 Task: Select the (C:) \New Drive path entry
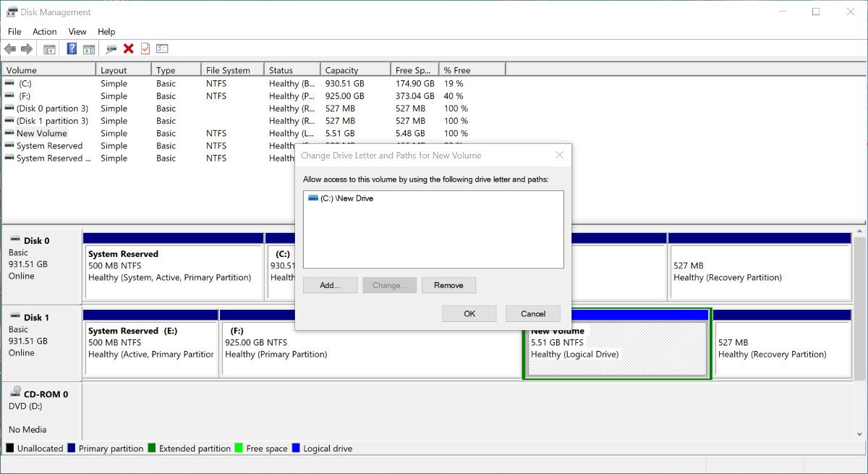346,198
